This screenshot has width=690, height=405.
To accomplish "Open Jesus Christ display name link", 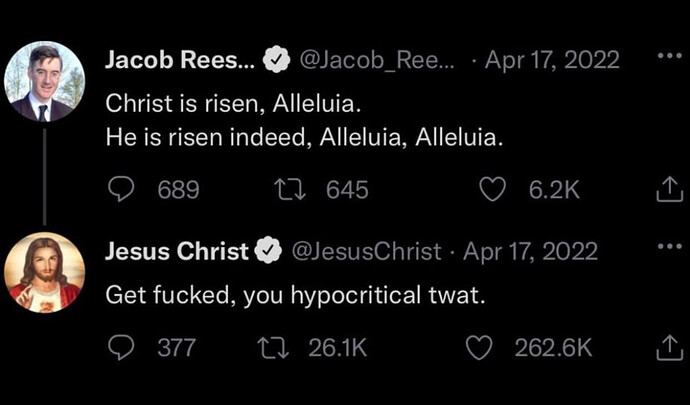I will click(x=177, y=251).
